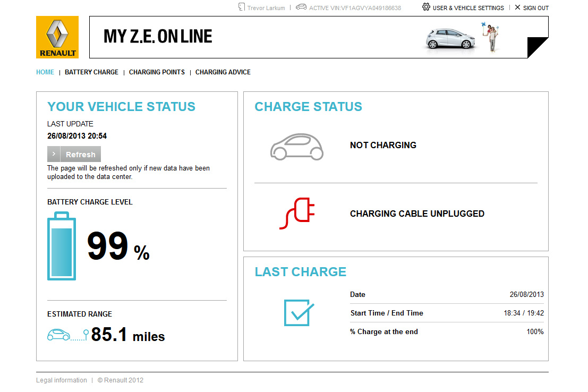Go to CHARGING POINTS page
Image resolution: width=588 pixels, height=392 pixels.
coord(157,72)
